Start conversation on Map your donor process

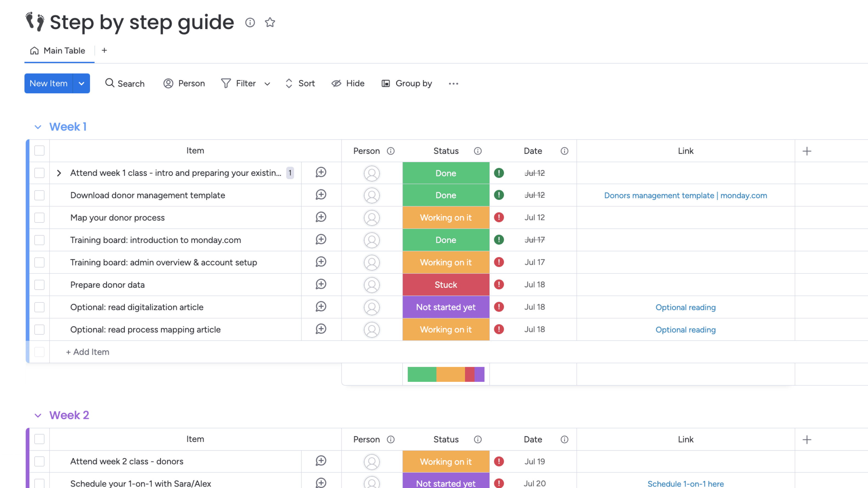tap(321, 217)
